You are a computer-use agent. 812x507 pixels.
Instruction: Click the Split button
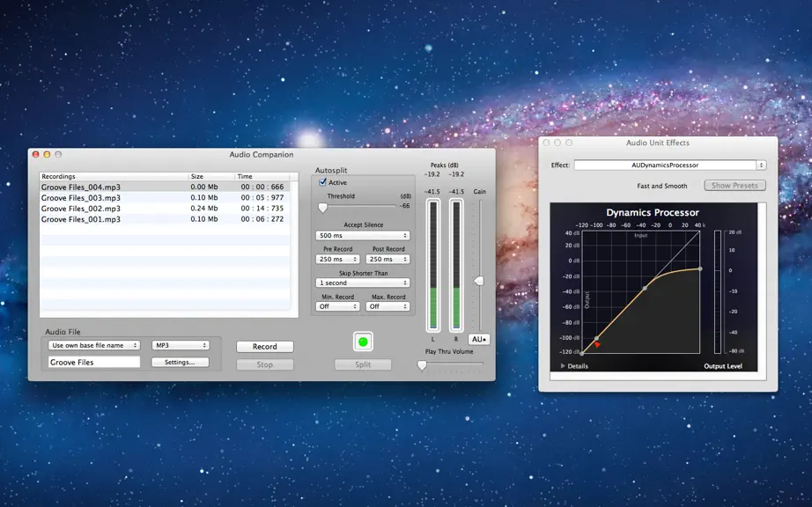point(363,364)
